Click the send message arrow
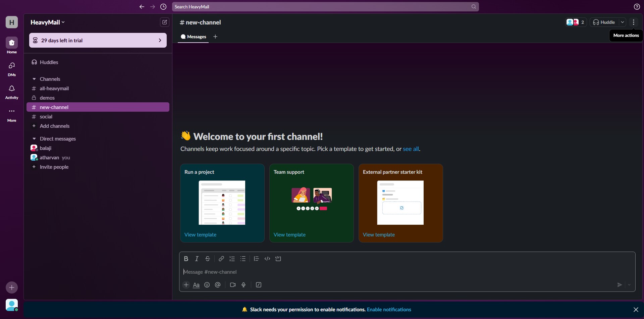Viewport: 644px width, 319px height. pyautogui.click(x=620, y=285)
